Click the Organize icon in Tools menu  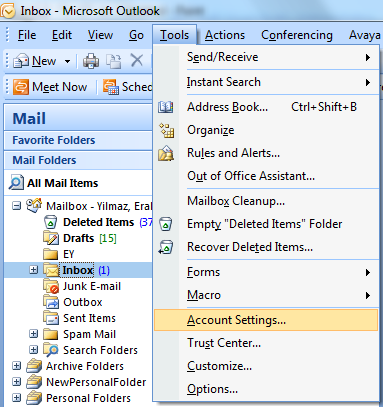[166, 130]
